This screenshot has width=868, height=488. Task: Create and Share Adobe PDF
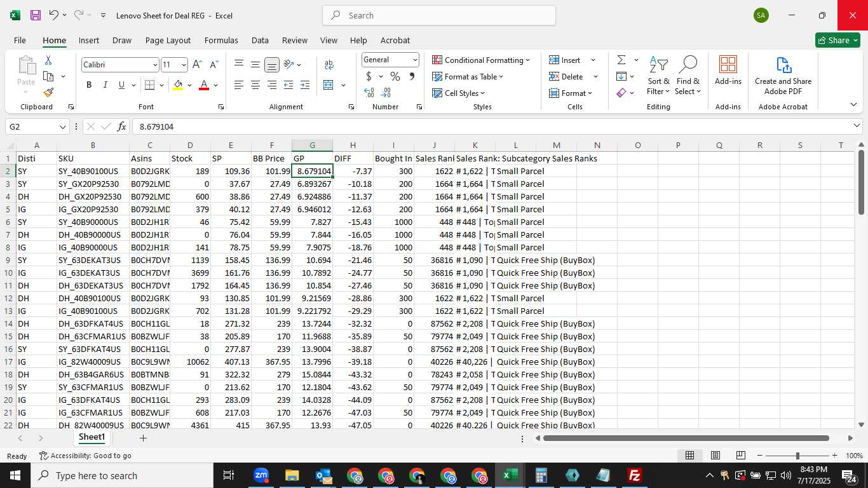point(783,75)
